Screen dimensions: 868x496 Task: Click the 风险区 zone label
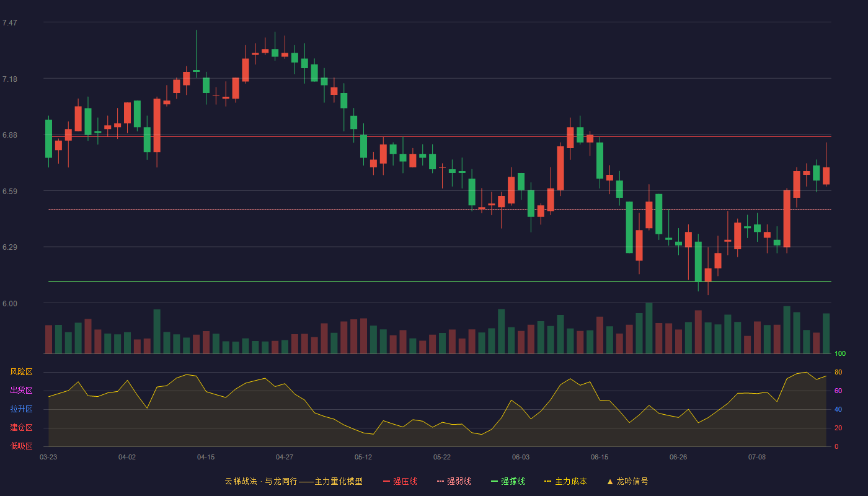(x=21, y=372)
